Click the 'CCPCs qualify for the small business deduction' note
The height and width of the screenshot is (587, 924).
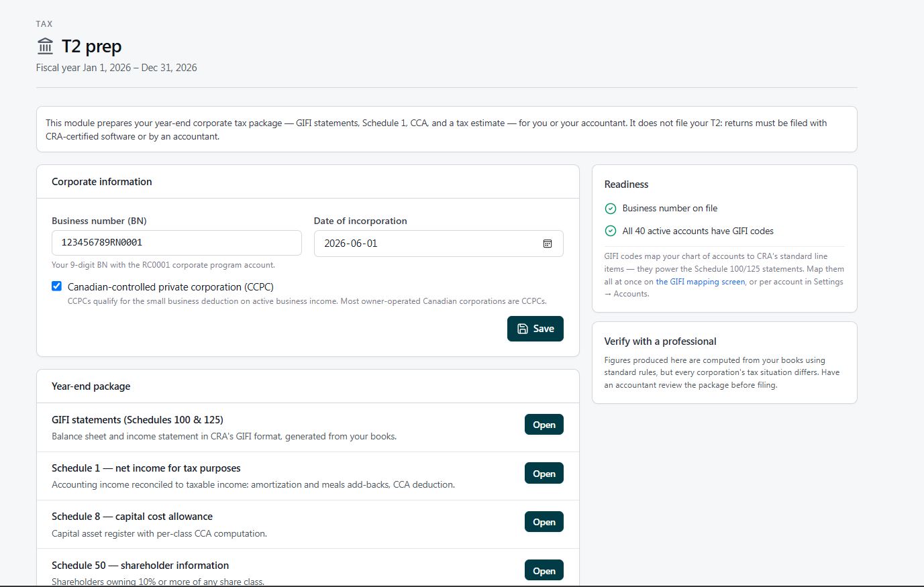(x=307, y=301)
